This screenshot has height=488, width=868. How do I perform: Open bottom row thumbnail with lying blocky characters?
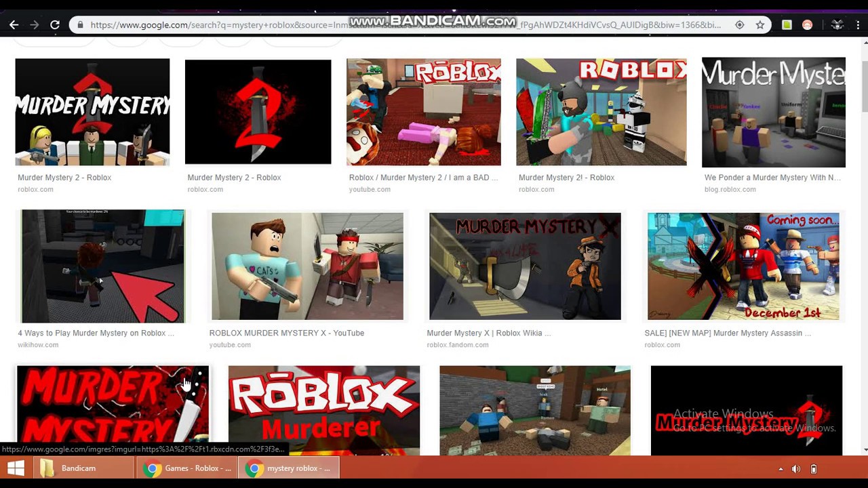click(535, 411)
